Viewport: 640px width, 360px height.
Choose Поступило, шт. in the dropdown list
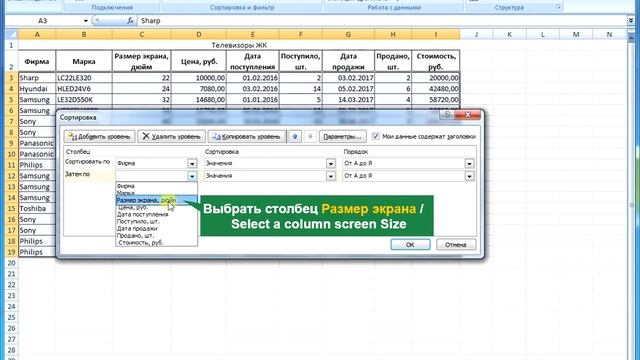click(156, 221)
